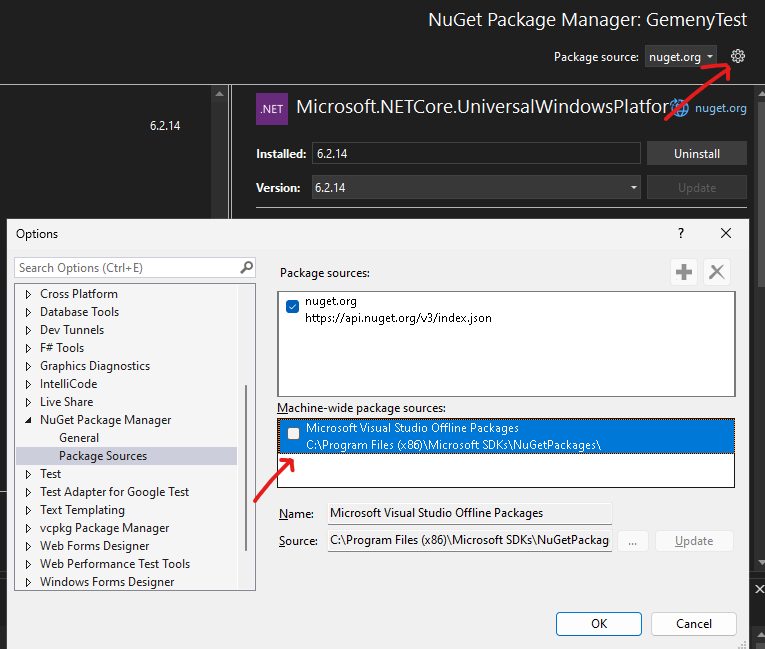This screenshot has height=649, width=765.
Task: Click the globe icon beside nuget.org link
Action: (680, 108)
